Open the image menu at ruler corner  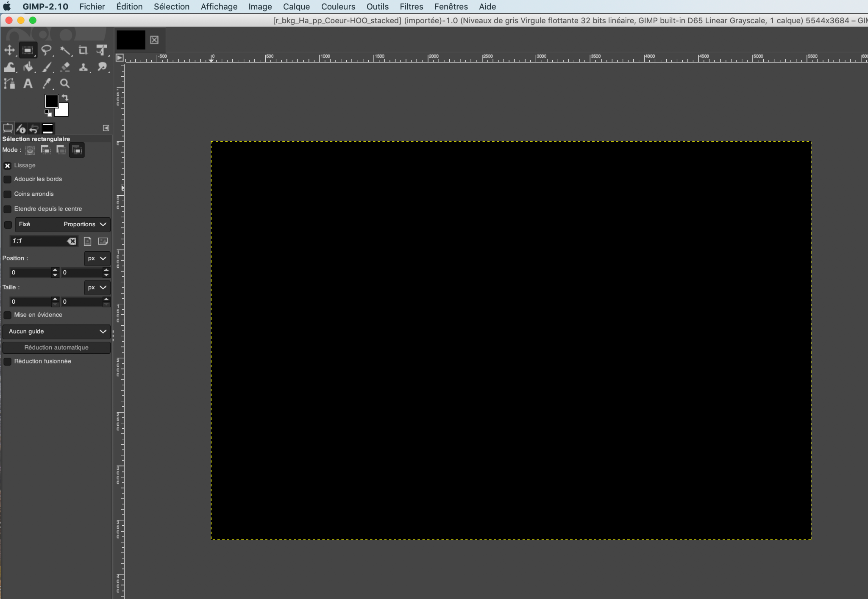pyautogui.click(x=120, y=58)
